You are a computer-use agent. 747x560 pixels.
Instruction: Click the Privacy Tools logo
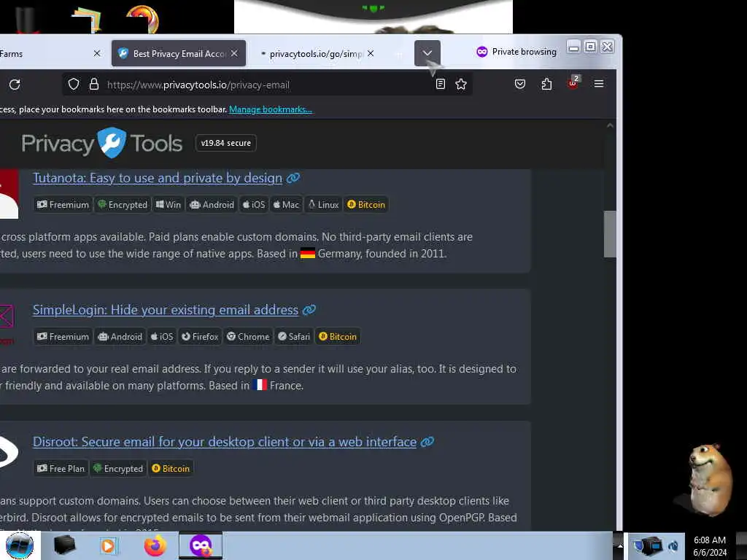(101, 143)
